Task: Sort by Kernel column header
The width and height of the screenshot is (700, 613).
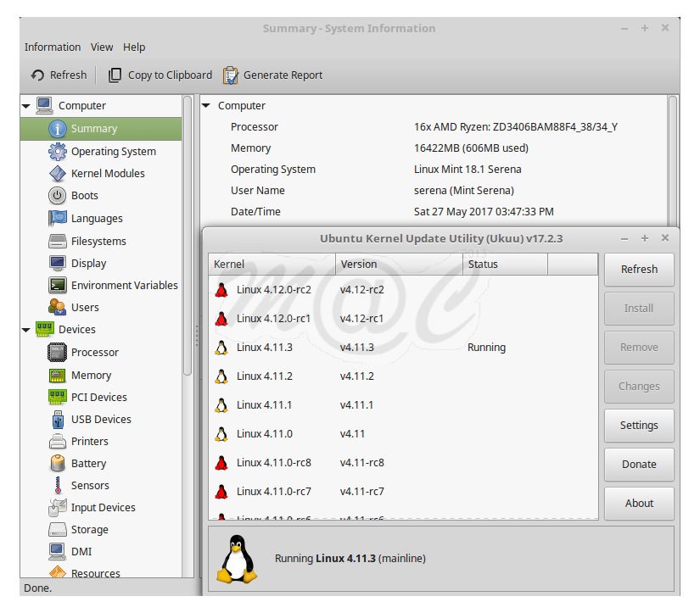Action: [x=272, y=265]
